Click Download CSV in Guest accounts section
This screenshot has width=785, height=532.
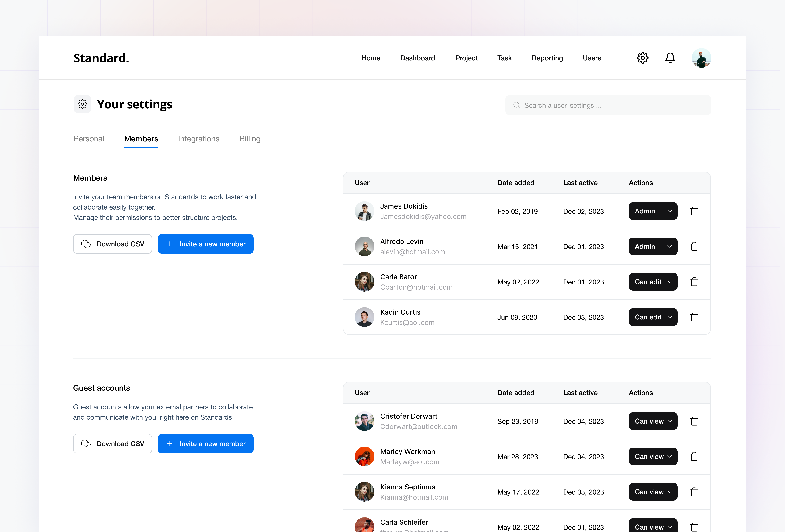(x=113, y=443)
